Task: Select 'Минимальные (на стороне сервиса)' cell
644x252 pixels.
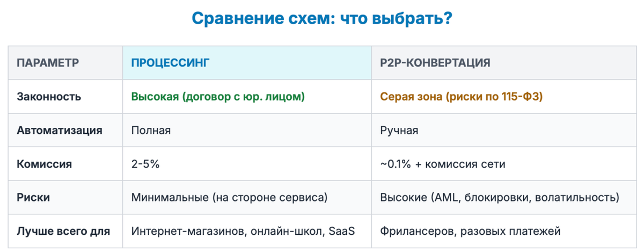Action: [x=229, y=197]
